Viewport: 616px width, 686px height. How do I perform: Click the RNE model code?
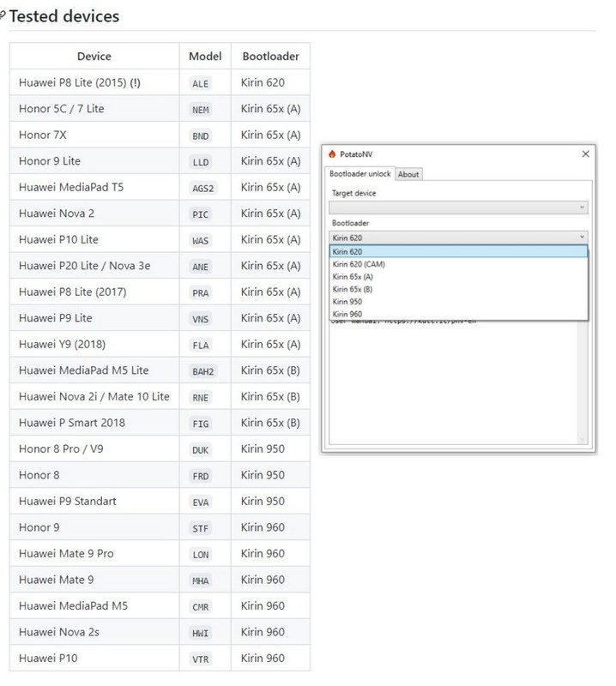[x=201, y=398]
